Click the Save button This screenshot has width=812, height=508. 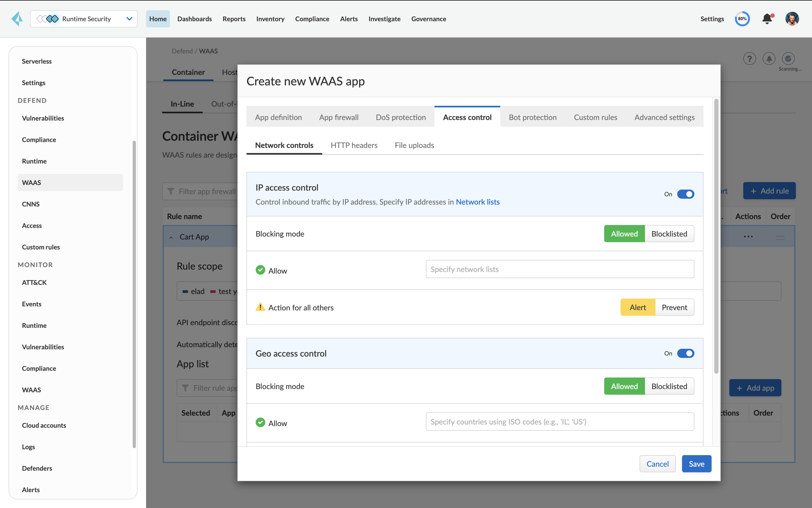696,464
